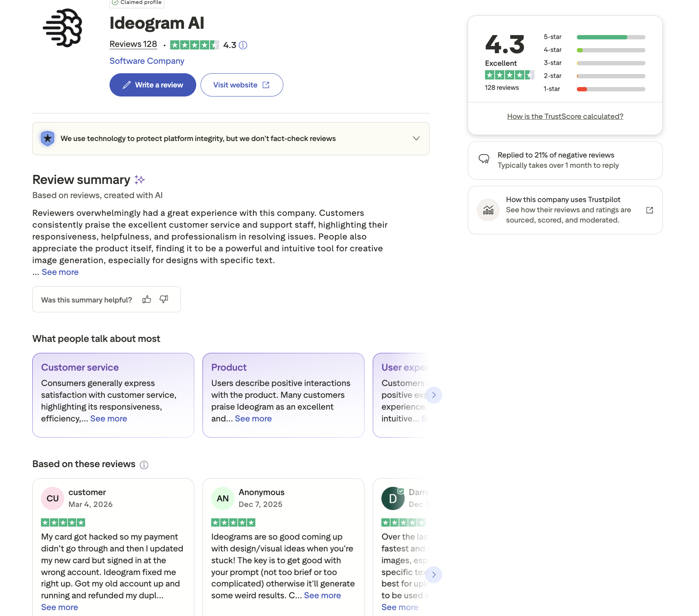This screenshot has height=616, width=699.
Task: Open the Reviews 128 link
Action: 133,44
